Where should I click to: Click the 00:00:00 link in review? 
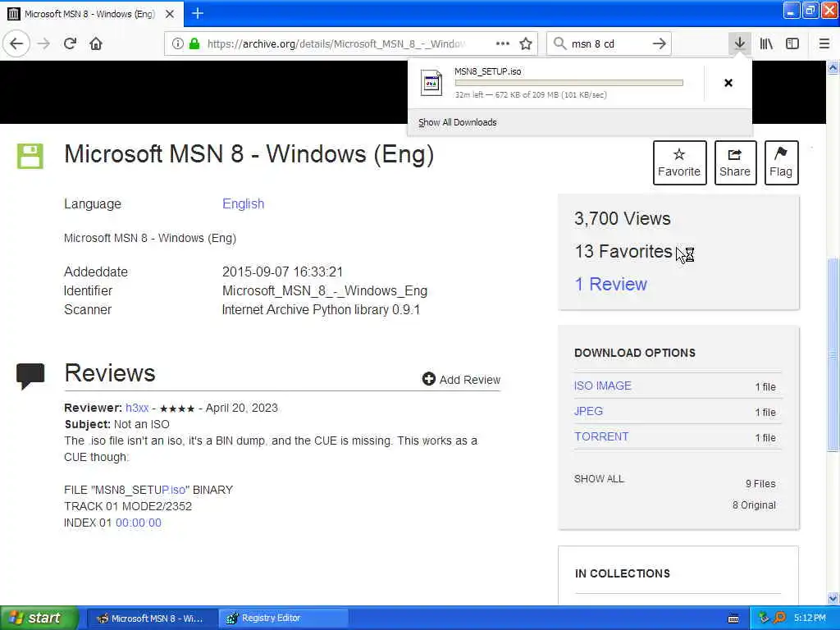coord(138,523)
